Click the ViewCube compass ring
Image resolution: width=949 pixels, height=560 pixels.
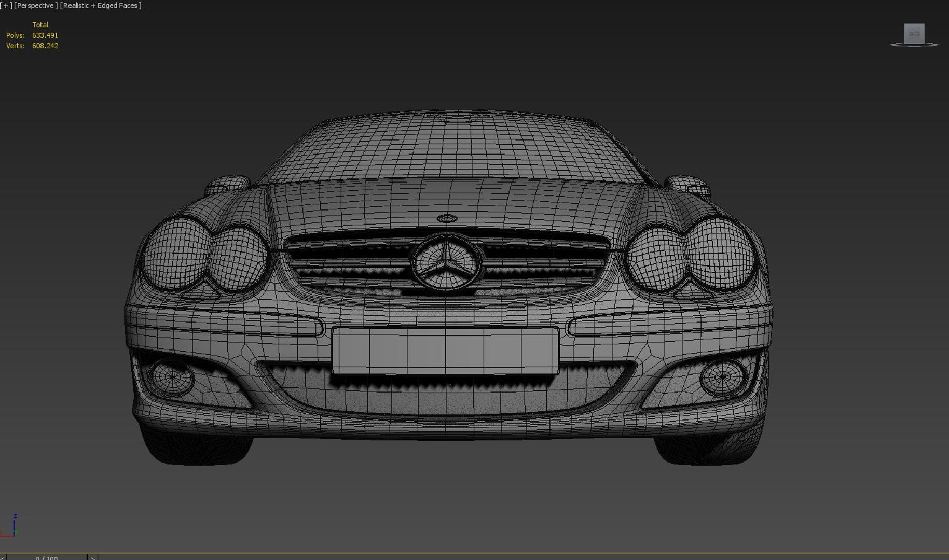pyautogui.click(x=914, y=45)
